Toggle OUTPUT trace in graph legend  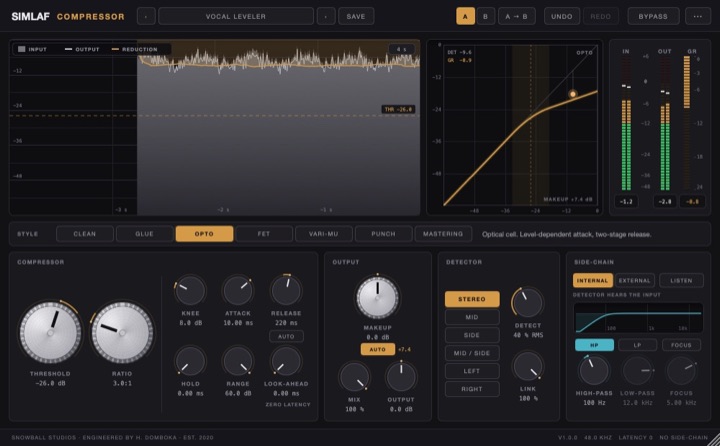(x=82, y=49)
